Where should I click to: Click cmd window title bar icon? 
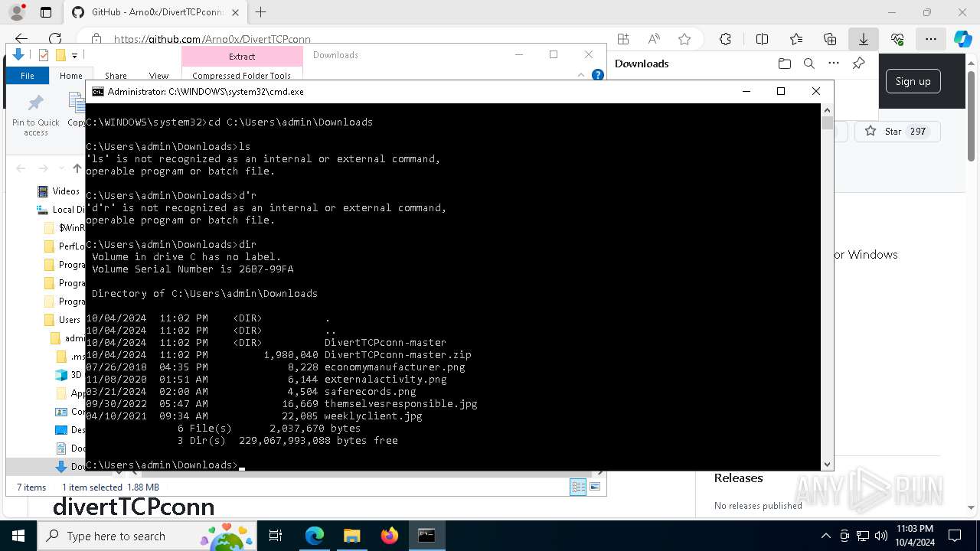tap(98, 91)
